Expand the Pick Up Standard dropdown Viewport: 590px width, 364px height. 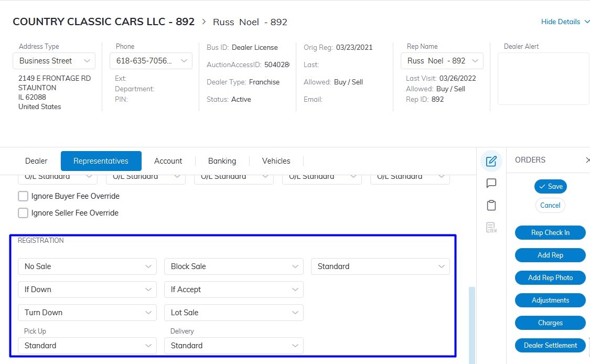(x=87, y=346)
